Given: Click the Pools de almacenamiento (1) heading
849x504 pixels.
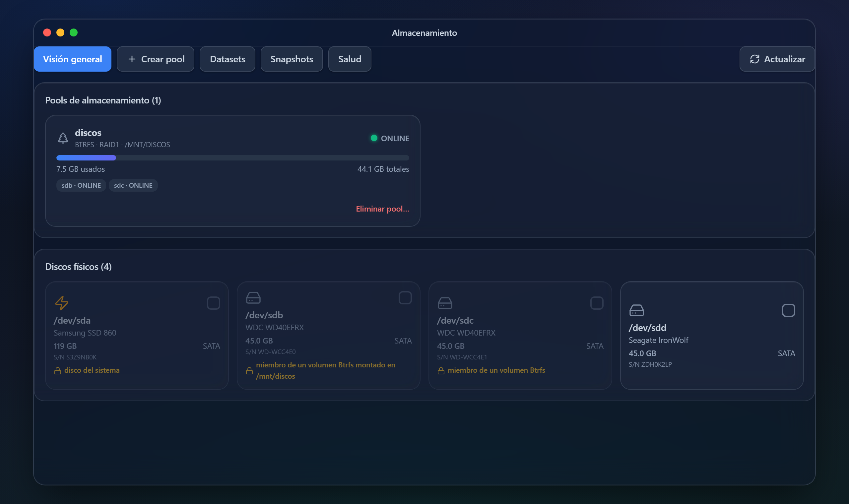Looking at the screenshot, I should [103, 100].
